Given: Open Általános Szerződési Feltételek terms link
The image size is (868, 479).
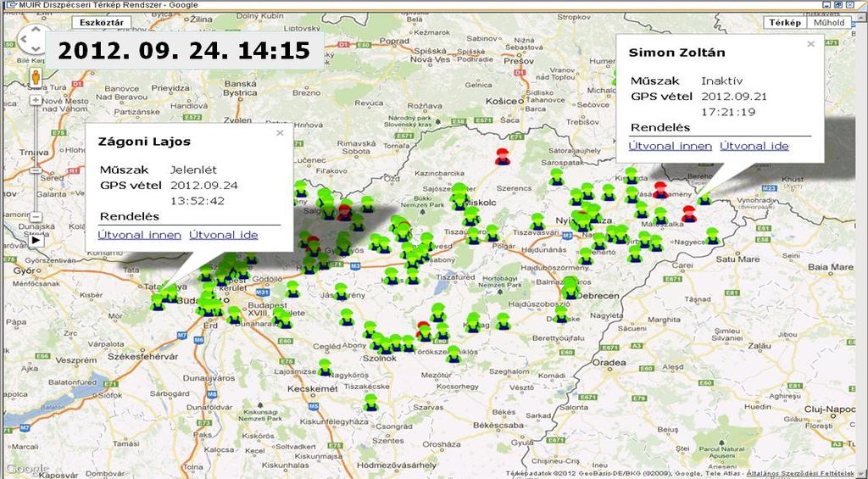Looking at the screenshot, I should 800,473.
